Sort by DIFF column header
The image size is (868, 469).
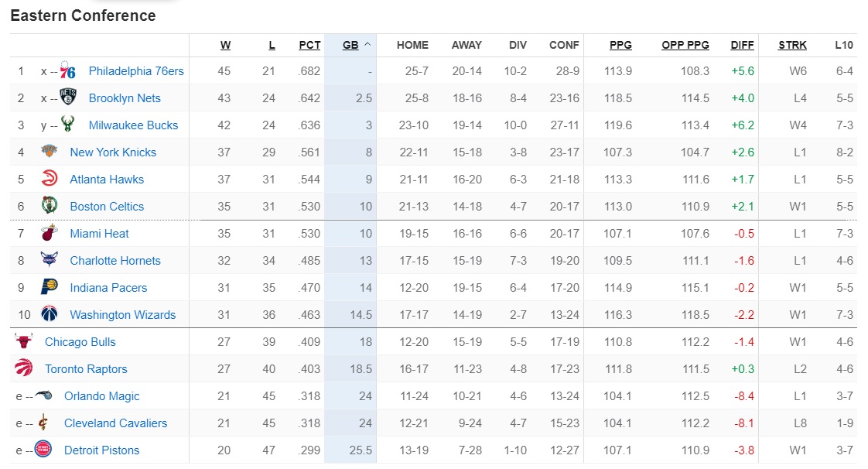click(x=742, y=45)
